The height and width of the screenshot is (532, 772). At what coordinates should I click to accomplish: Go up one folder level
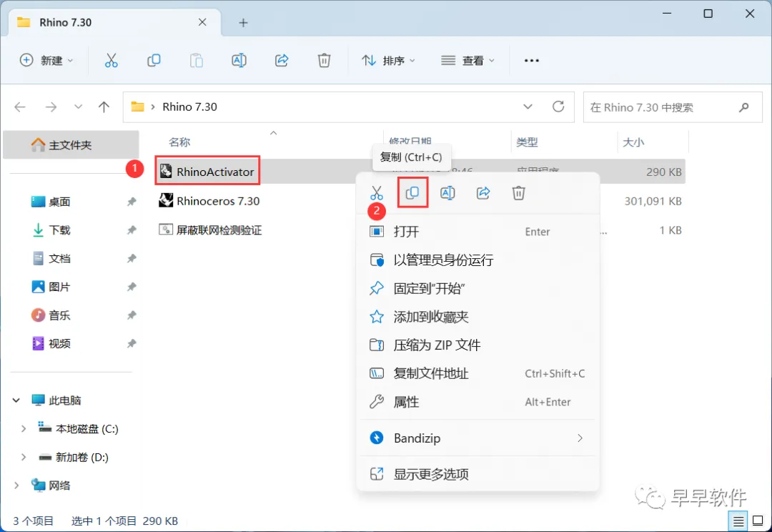click(x=104, y=107)
